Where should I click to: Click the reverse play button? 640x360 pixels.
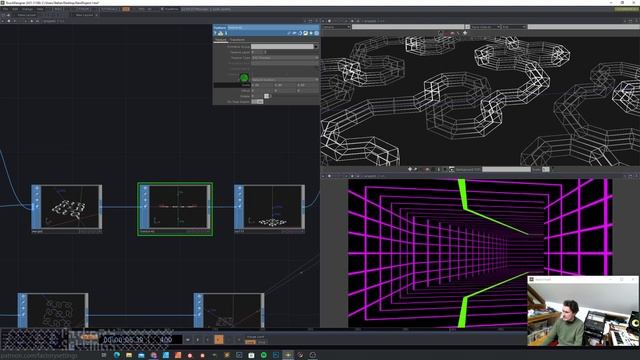tap(208, 340)
